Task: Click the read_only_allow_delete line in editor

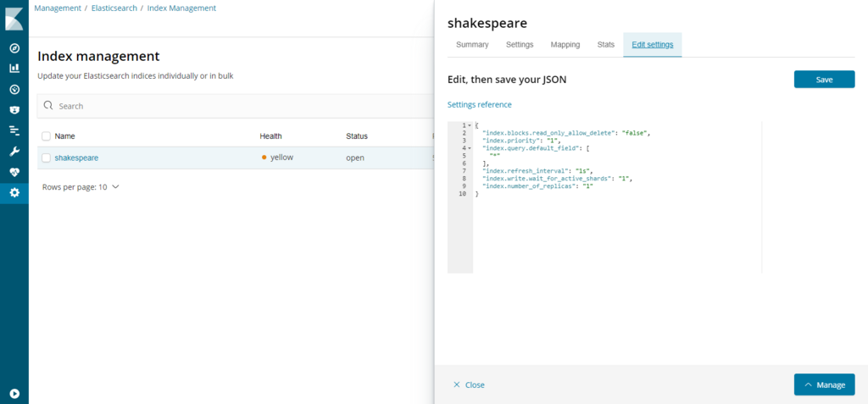Action: 565,133
